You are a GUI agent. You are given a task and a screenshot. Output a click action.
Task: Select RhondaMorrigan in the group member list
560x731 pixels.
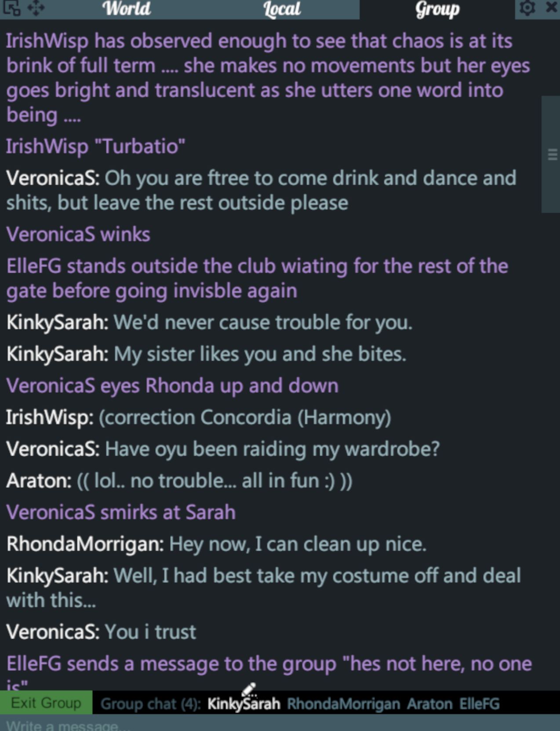point(343,704)
